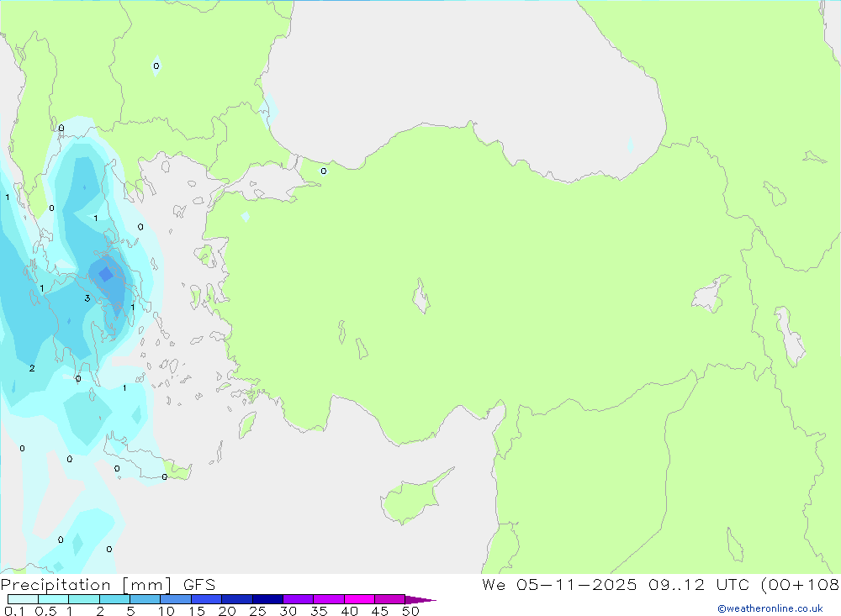This screenshot has height=616, width=841.
Task: Click the legend label '30'
Action: coord(288,611)
